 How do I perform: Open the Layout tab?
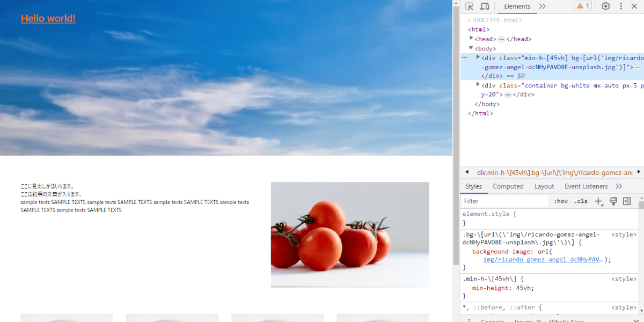[x=544, y=186]
